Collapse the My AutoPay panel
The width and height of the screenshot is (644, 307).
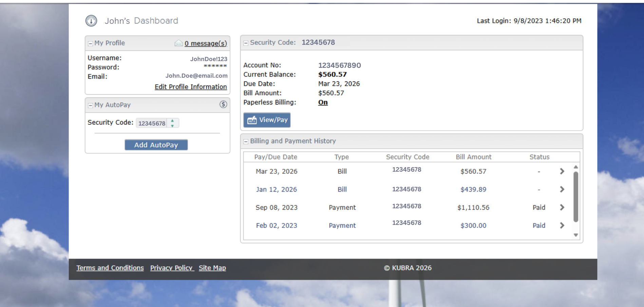pyautogui.click(x=90, y=105)
